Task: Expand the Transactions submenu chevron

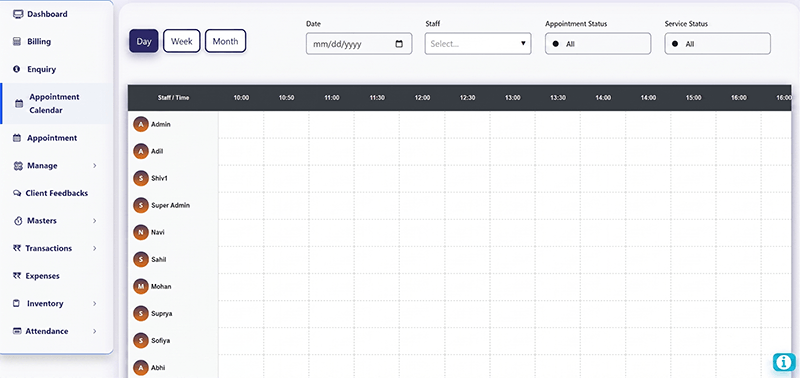Action: pyautogui.click(x=95, y=248)
